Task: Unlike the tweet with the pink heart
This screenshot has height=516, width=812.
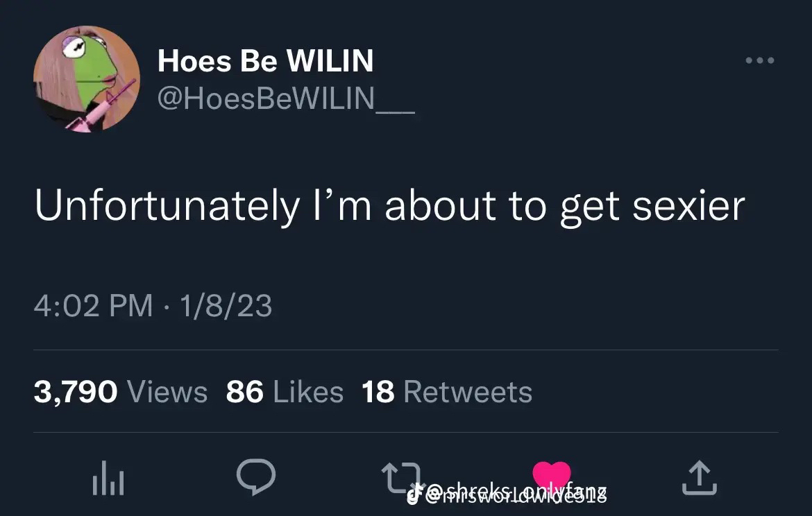Action: (x=551, y=474)
